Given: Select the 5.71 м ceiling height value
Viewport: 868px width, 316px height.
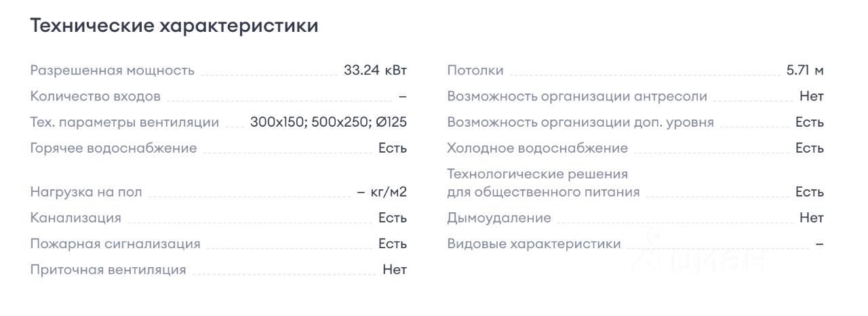Looking at the screenshot, I should 805,71.
